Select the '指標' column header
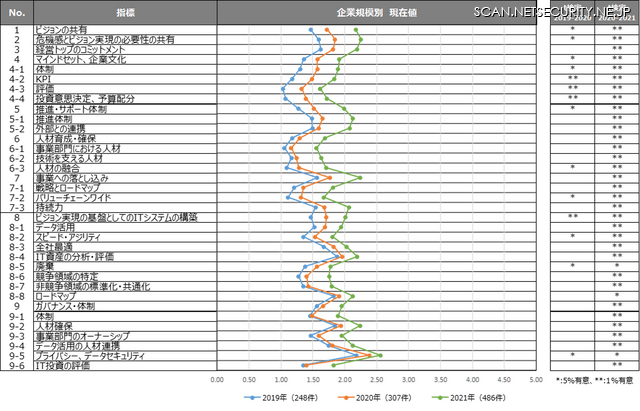 [x=125, y=13]
